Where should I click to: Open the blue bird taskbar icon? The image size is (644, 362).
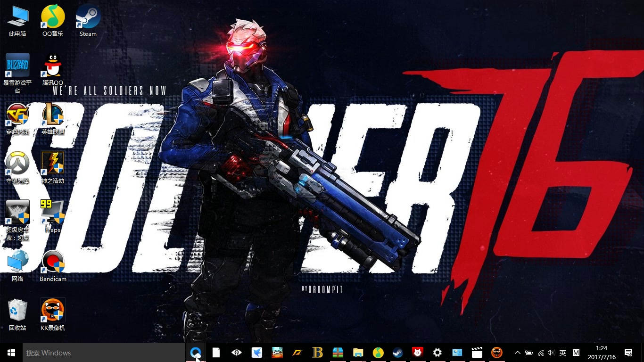[256, 353]
